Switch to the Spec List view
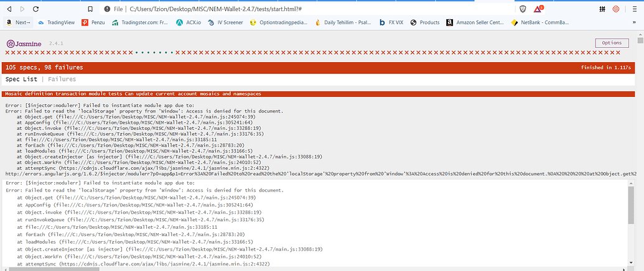 (x=21, y=79)
